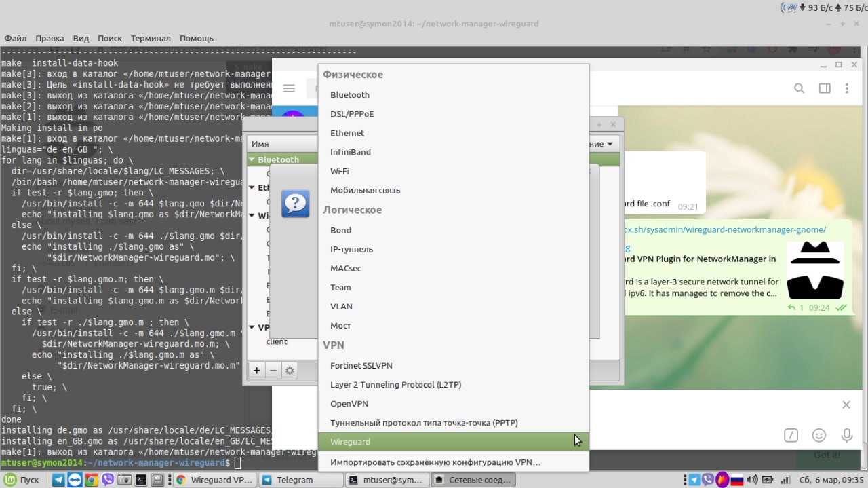The height and width of the screenshot is (488, 868).
Task: Sort by the Имя column header
Action: click(x=260, y=144)
